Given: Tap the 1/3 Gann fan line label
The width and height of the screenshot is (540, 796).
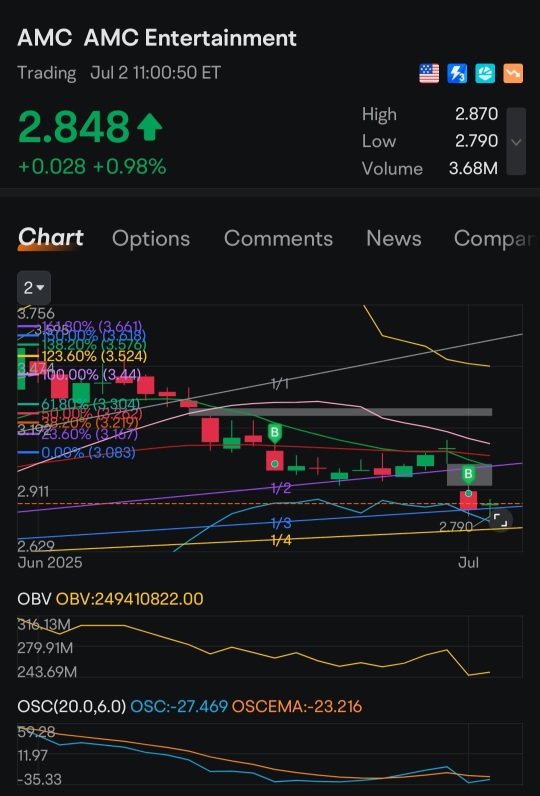Looking at the screenshot, I should [281, 523].
